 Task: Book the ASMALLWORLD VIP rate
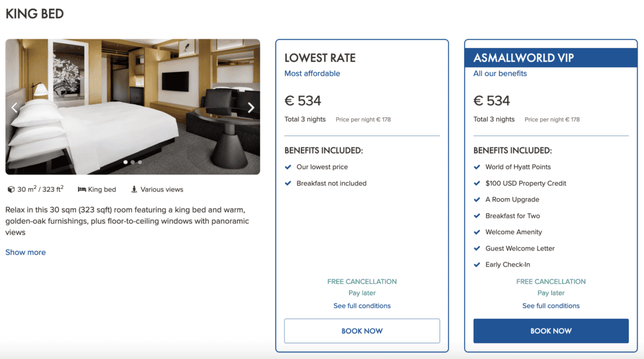(x=551, y=331)
